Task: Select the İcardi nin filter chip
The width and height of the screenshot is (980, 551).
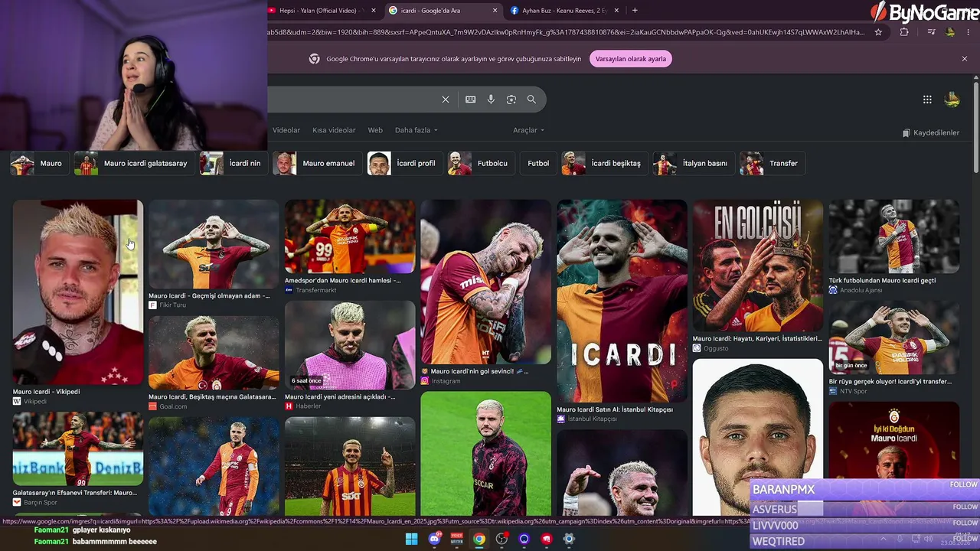Action: pyautogui.click(x=234, y=163)
